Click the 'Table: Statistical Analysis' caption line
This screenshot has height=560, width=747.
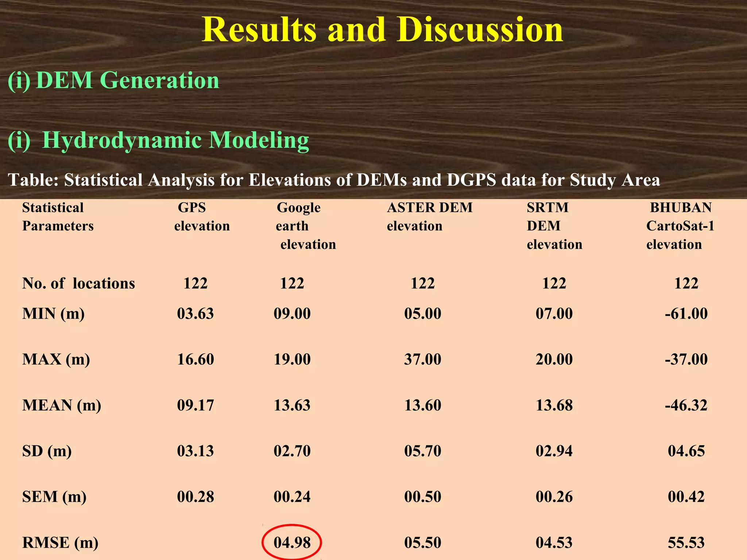334,180
